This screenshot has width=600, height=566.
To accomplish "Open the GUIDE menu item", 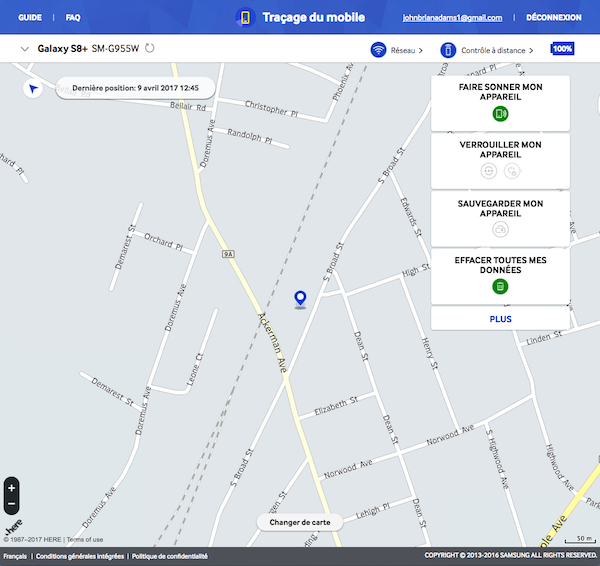I will tap(30, 18).
